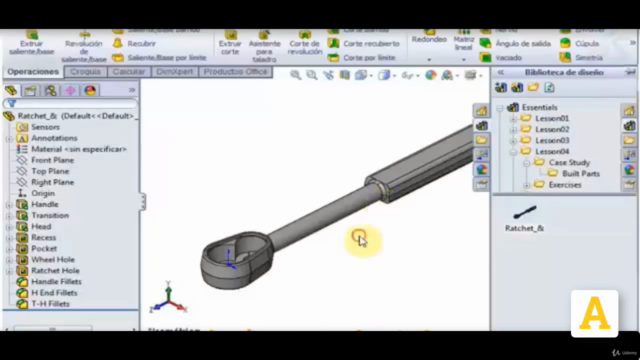Choose Corte por límite
This screenshot has width=640, height=360.
362,58
